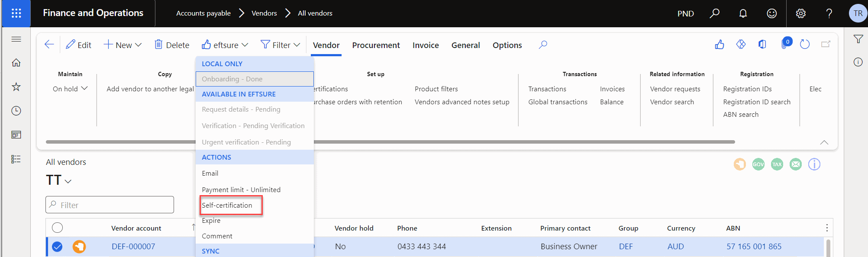The height and width of the screenshot is (257, 868).
Task: Open the TR user account avatar
Action: coord(858,13)
